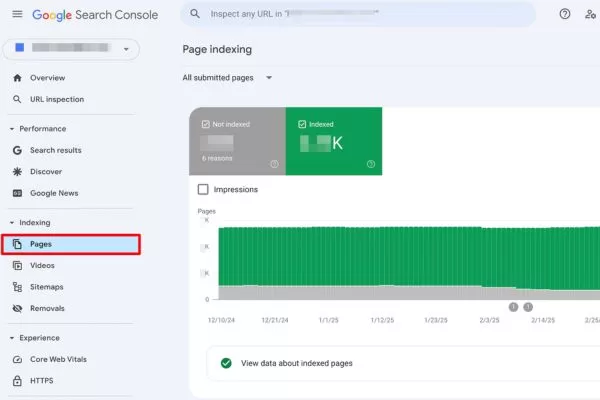Toggle the Not indexed checkbox

[x=205, y=124]
